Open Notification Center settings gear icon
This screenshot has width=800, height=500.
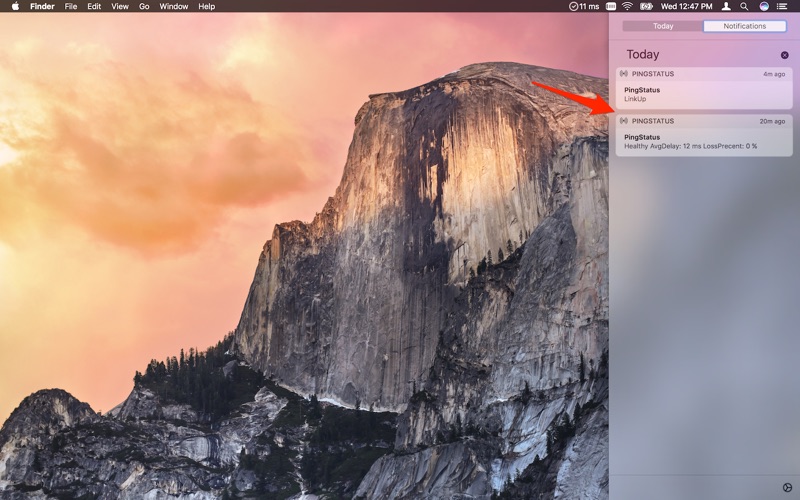point(787,488)
